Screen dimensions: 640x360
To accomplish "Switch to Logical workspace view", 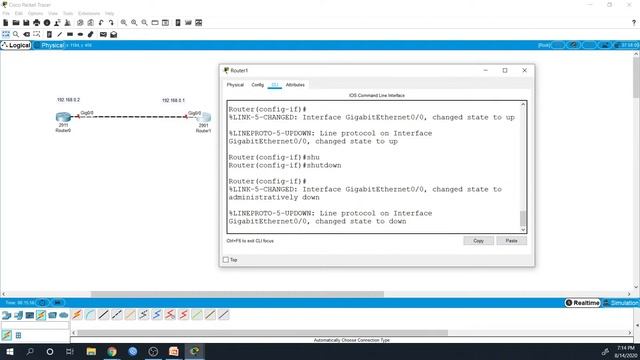I will point(16,45).
